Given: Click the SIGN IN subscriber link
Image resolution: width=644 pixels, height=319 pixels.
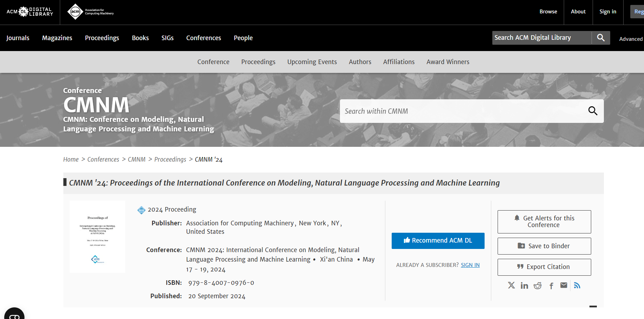Looking at the screenshot, I should coord(470,265).
